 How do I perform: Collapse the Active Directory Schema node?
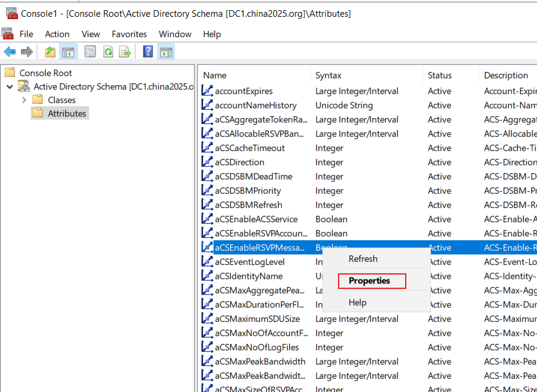pyautogui.click(x=10, y=87)
